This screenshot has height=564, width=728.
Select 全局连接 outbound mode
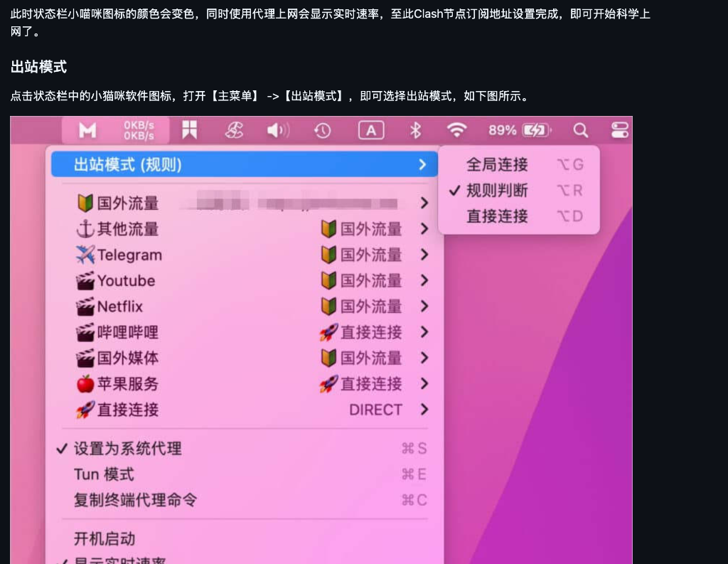point(519,164)
